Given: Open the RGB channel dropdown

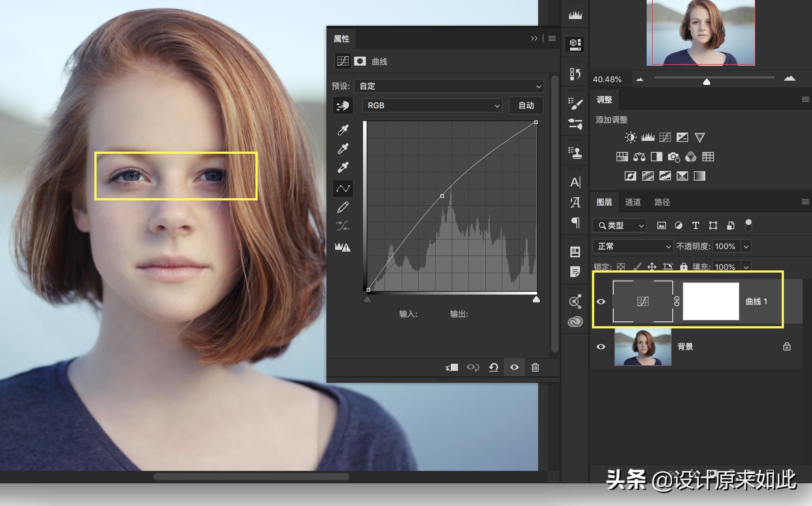Looking at the screenshot, I should pos(432,106).
